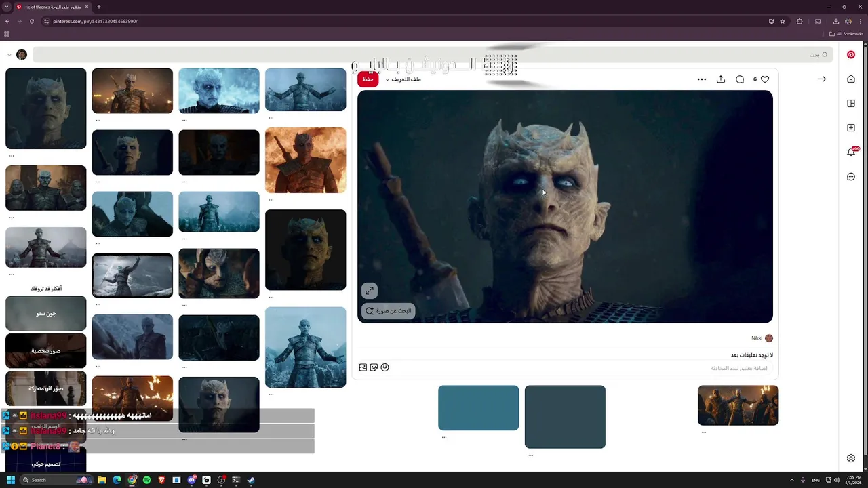Click the create pin plus icon
The image size is (868, 488).
click(851, 128)
